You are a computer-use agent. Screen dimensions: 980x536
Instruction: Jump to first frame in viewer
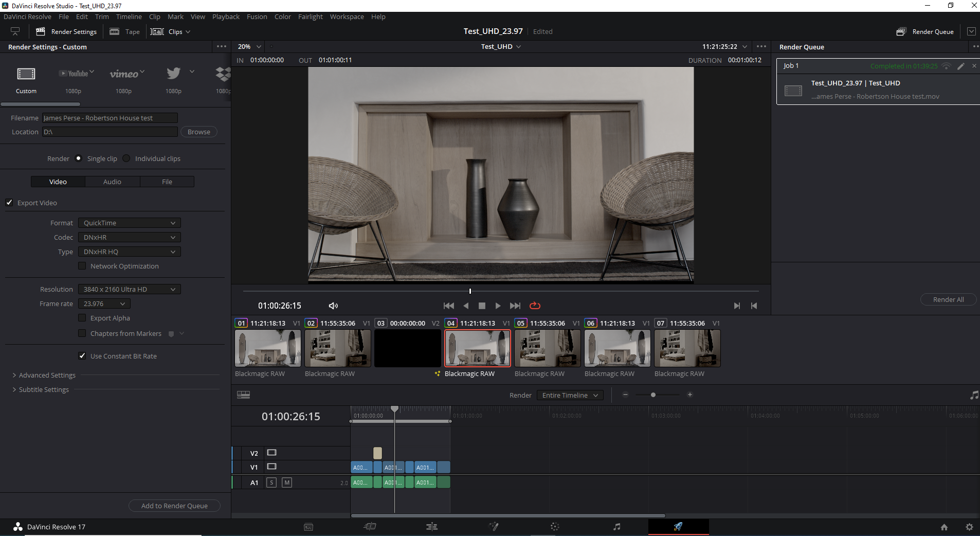click(449, 306)
